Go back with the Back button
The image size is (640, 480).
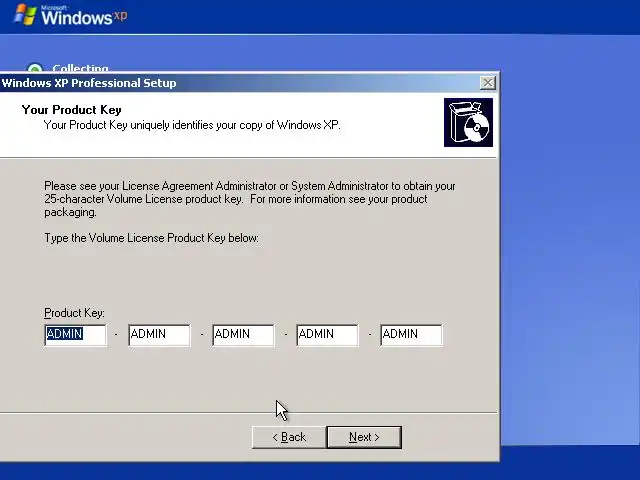(289, 437)
